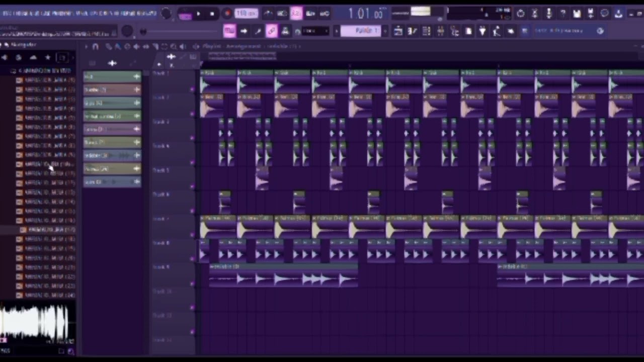Screen dimensions: 644x362
Task: Mute Track 8 with its switch
Action: 192,259
